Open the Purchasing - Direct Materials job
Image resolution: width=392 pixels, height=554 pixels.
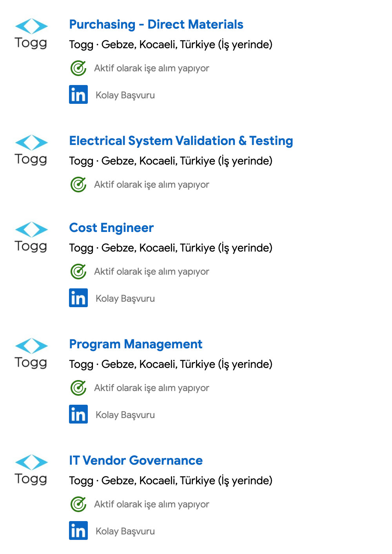(x=156, y=24)
